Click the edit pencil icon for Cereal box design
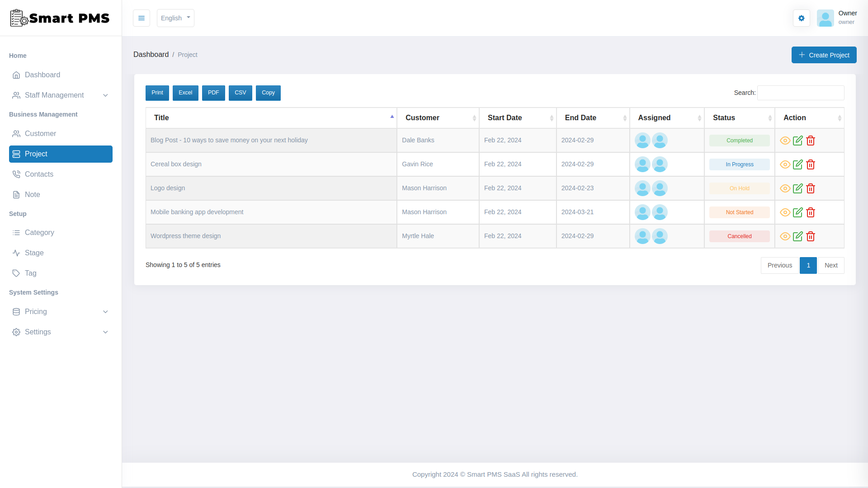 [x=797, y=164]
